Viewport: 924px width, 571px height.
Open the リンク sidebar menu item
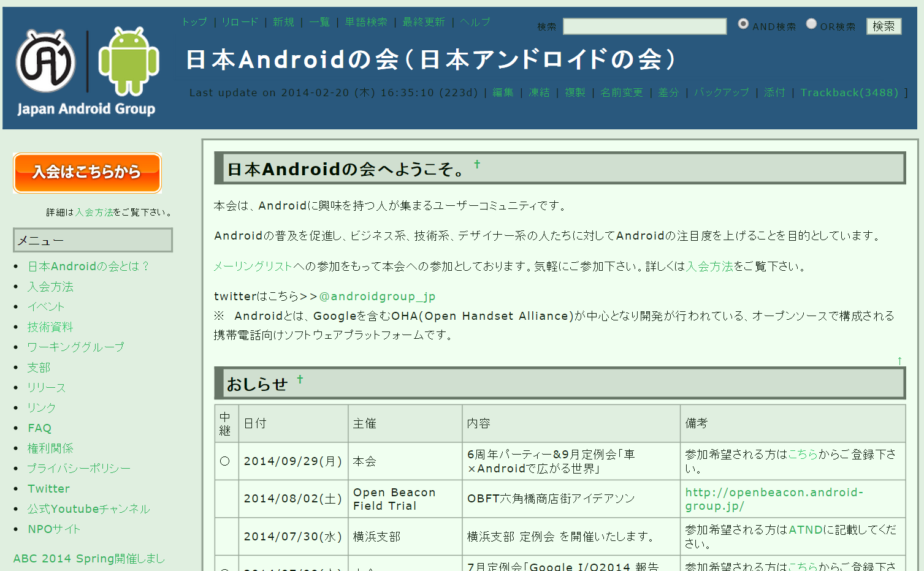pyautogui.click(x=42, y=408)
